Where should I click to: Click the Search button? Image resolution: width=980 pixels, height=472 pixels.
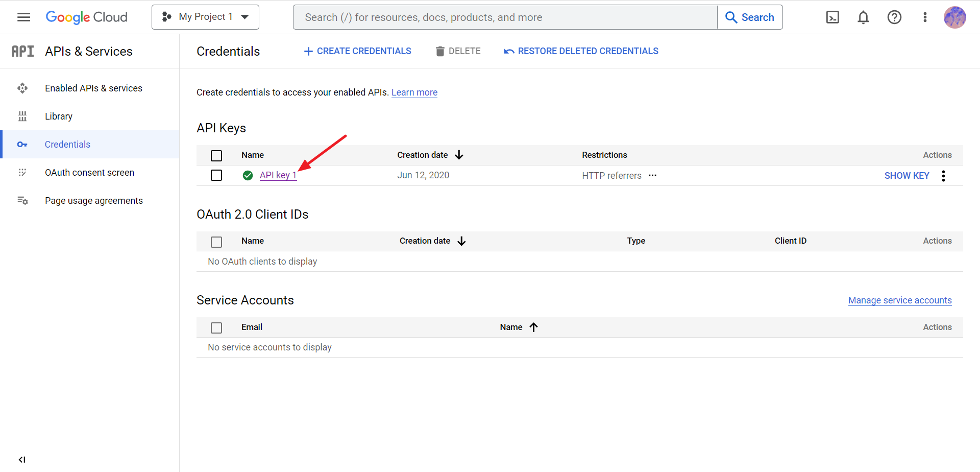(x=750, y=17)
